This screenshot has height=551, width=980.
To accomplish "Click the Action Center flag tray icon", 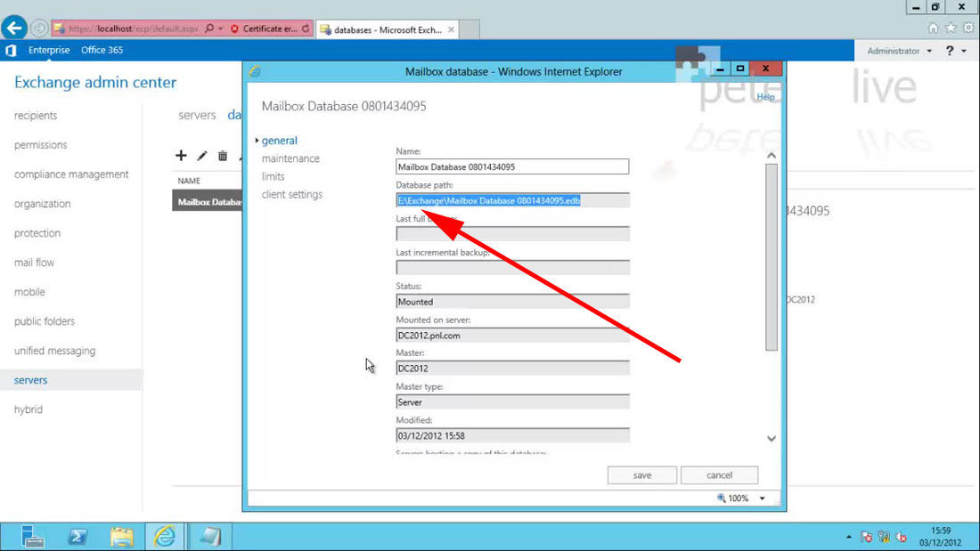I will pyautogui.click(x=866, y=537).
